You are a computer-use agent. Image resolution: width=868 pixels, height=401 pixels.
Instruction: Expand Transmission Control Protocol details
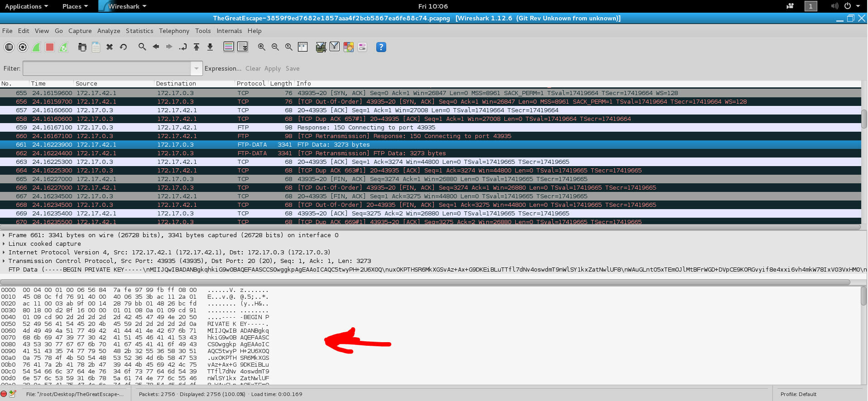4,261
